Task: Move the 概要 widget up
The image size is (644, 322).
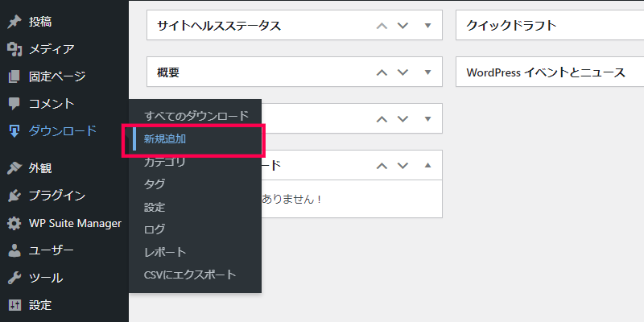Action: 382,72
